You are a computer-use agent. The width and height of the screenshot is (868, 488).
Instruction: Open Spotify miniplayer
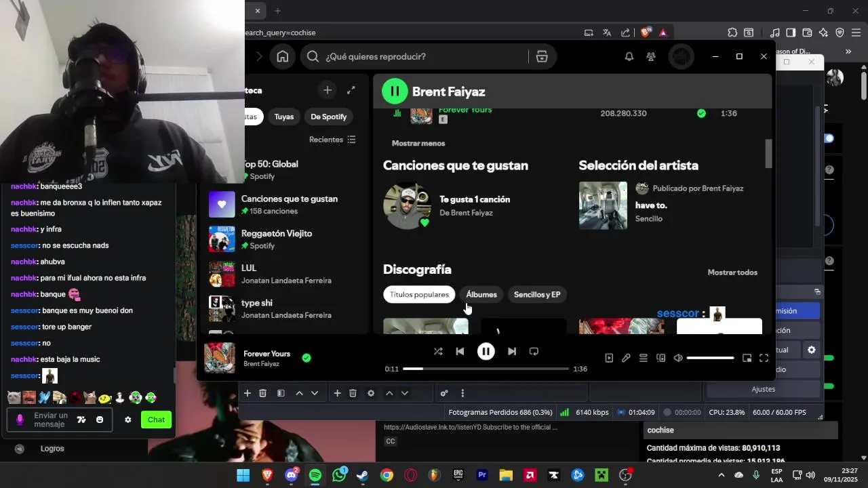click(x=747, y=358)
